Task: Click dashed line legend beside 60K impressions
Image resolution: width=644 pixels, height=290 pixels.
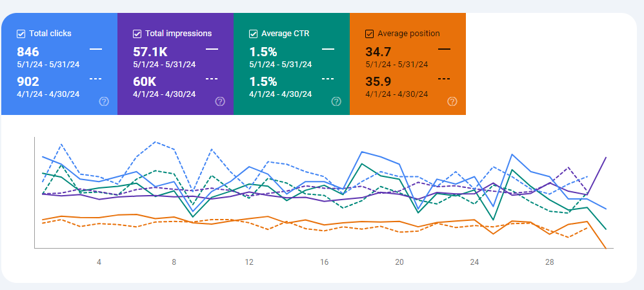Action: (x=212, y=79)
